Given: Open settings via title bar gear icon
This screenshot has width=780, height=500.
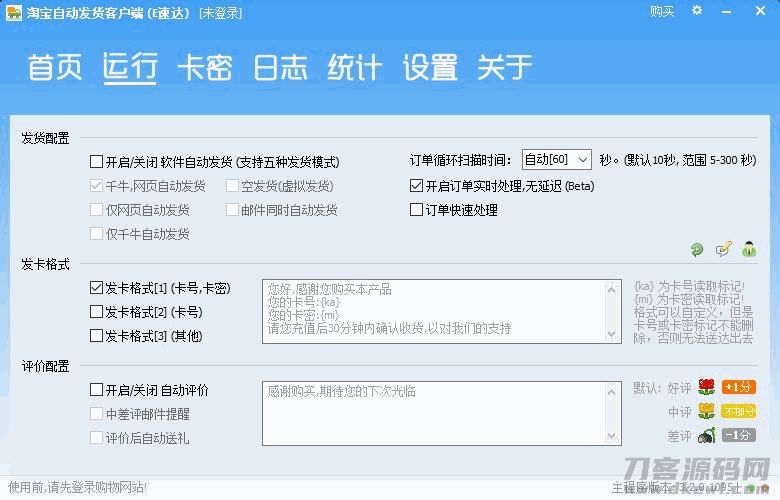Looking at the screenshot, I should coord(697,11).
